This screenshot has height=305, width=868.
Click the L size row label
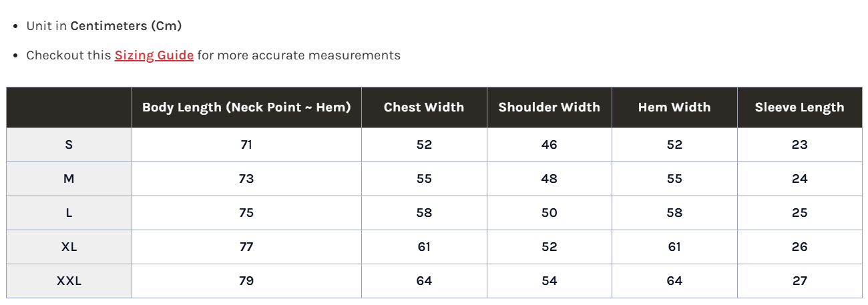click(x=69, y=213)
